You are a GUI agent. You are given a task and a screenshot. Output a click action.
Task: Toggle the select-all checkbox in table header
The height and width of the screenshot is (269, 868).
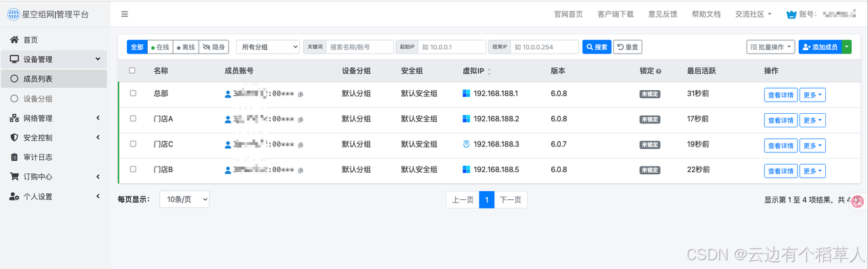(x=132, y=70)
